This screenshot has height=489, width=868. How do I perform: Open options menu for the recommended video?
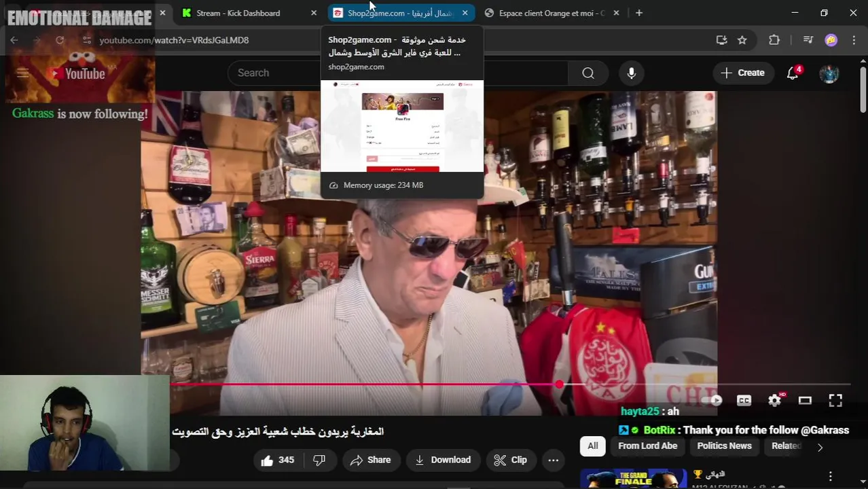pyautogui.click(x=830, y=476)
